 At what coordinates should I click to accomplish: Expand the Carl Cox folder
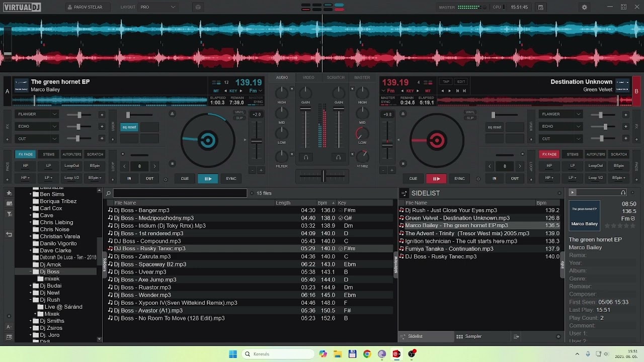(31, 208)
